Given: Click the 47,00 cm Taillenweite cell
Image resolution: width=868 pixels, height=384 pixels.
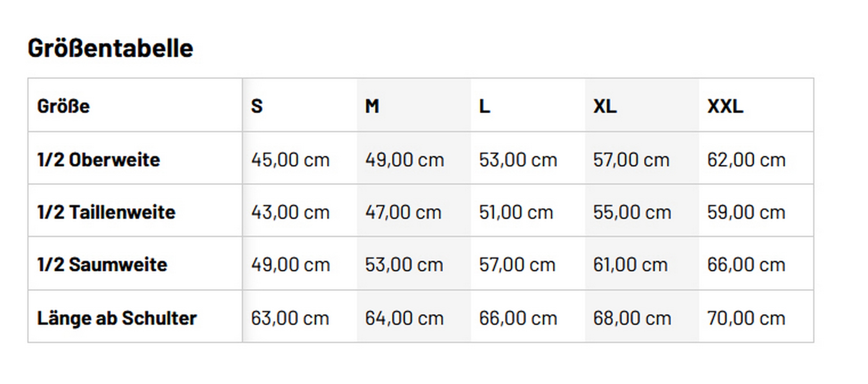Looking at the screenshot, I should point(403,212).
